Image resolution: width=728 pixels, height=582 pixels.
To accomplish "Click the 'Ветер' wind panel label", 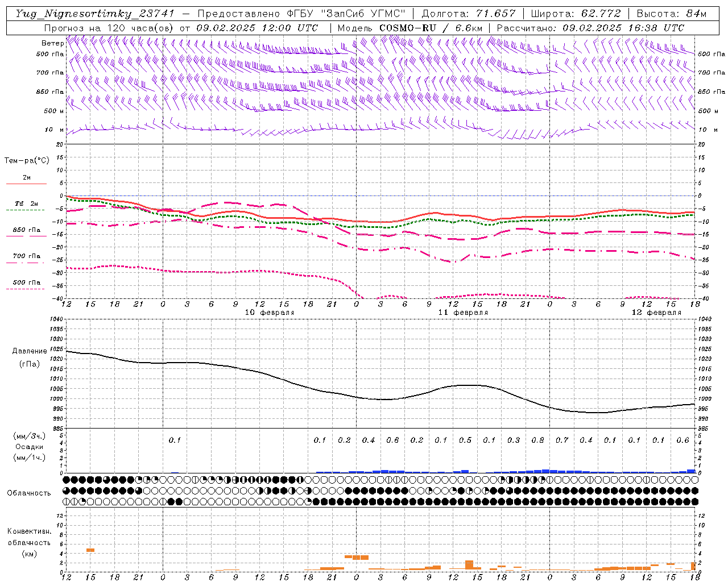I will point(52,43).
